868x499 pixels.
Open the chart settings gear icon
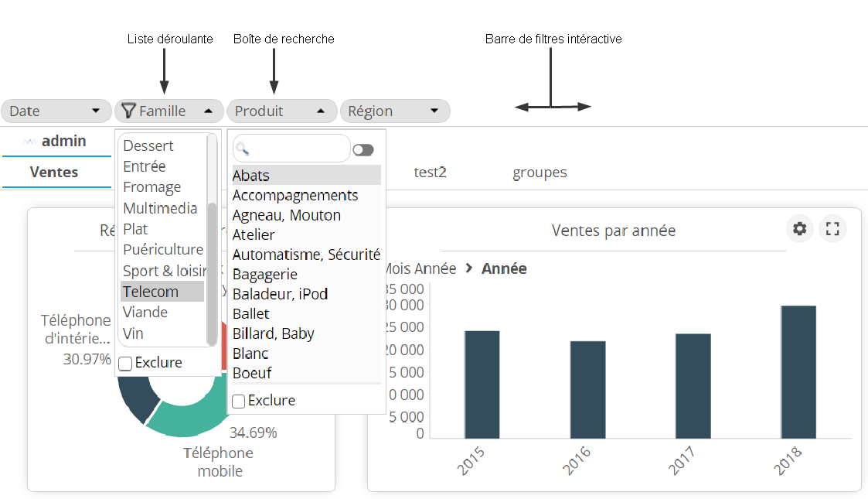(x=800, y=229)
